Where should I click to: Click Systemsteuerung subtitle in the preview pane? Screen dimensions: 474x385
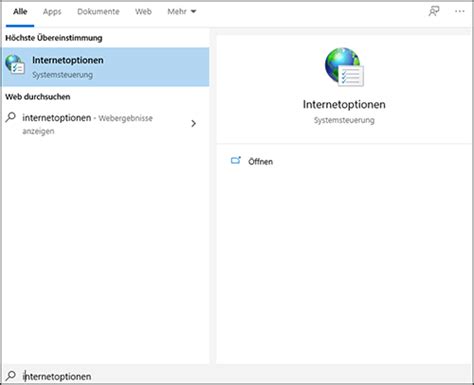click(x=344, y=120)
